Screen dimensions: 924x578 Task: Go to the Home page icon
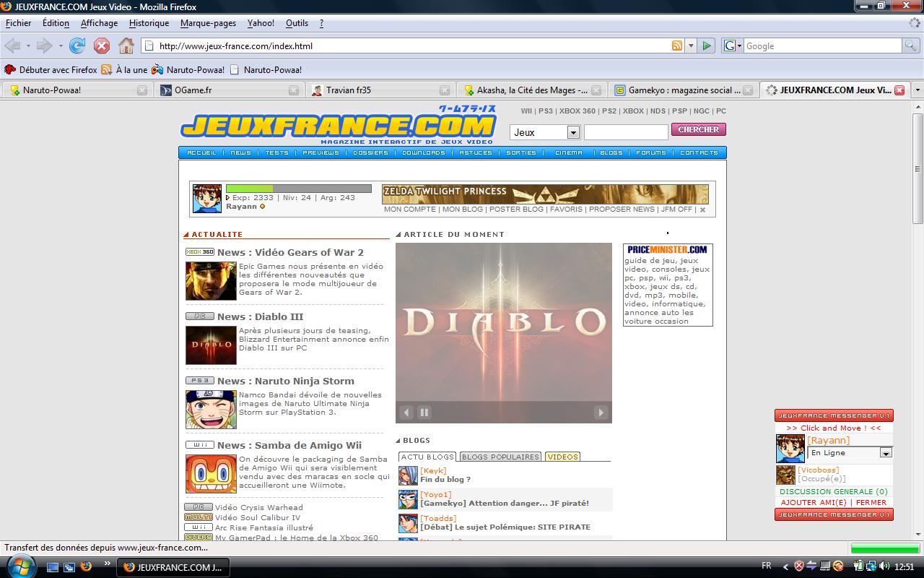pos(126,46)
